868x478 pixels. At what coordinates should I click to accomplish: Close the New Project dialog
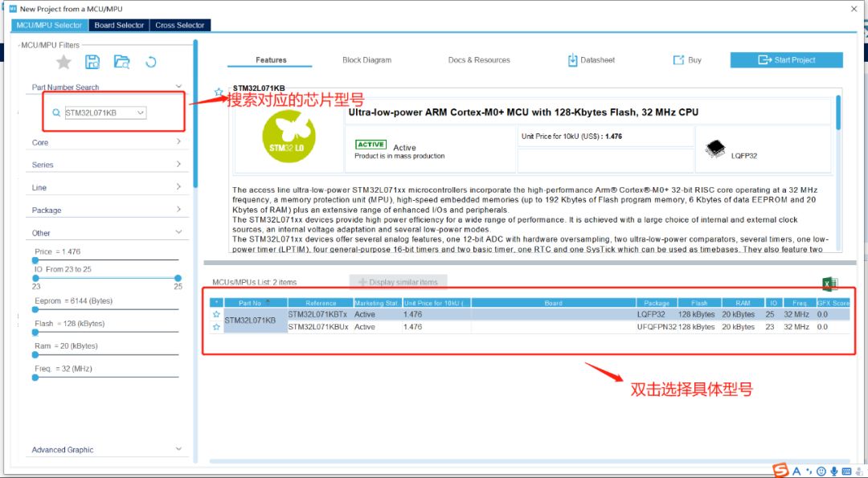point(854,9)
